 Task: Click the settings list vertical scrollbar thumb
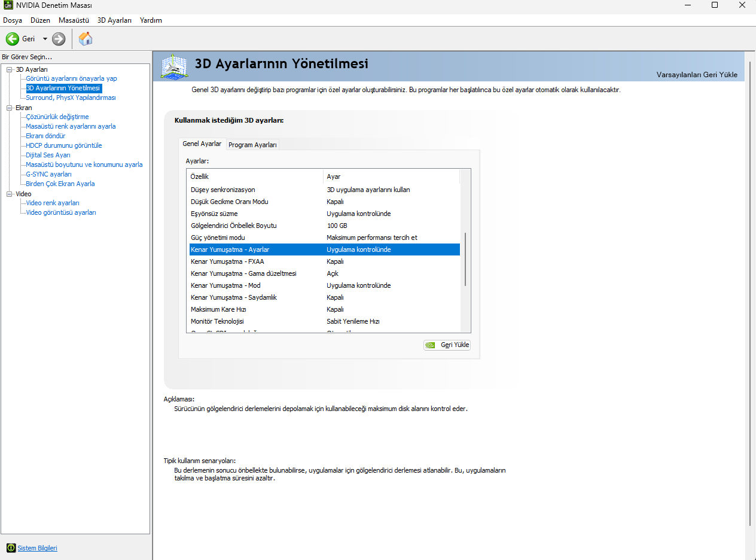(465, 258)
